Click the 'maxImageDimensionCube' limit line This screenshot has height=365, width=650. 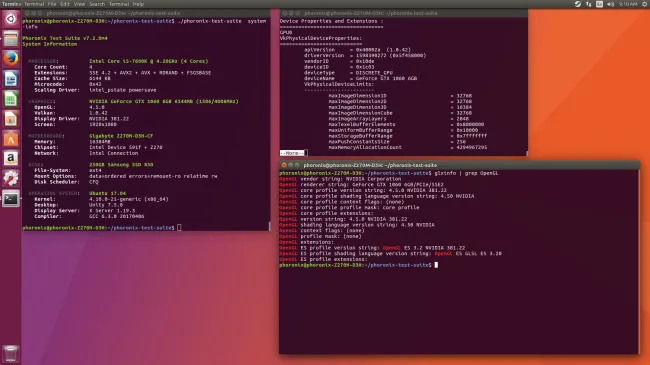pos(400,113)
